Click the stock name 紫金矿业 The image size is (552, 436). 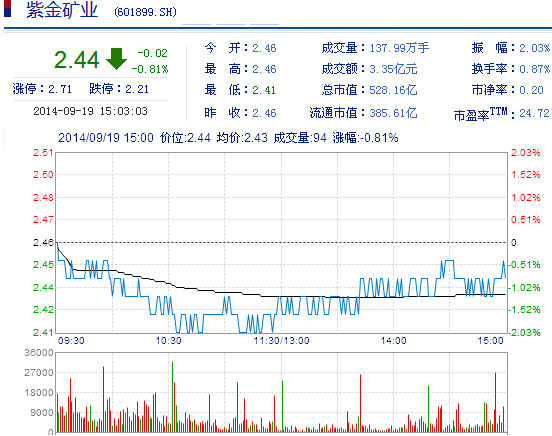(62, 10)
